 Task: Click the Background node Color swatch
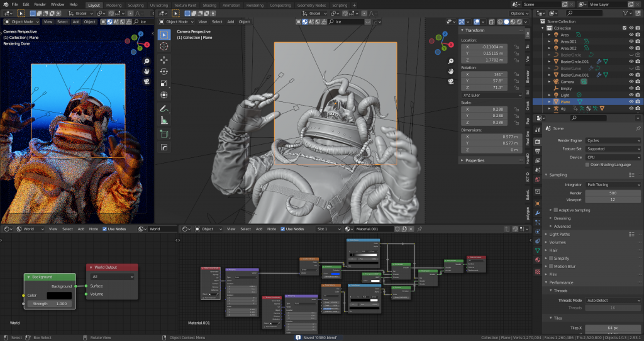pos(59,296)
